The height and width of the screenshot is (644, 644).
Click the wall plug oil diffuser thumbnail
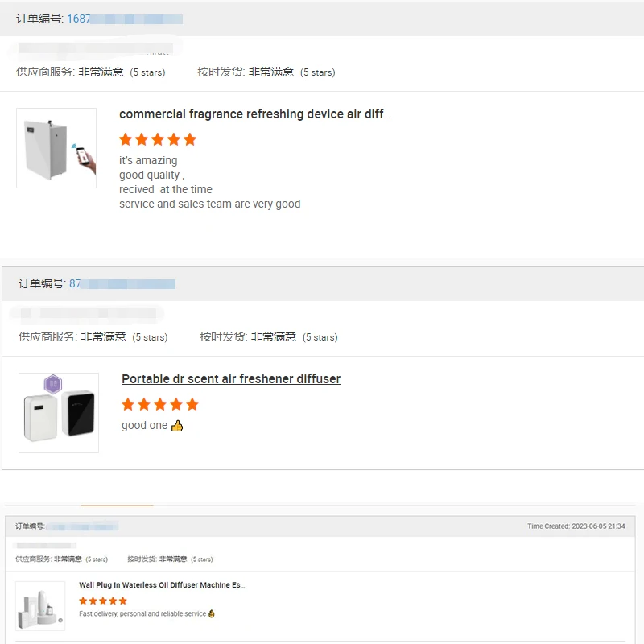(40, 605)
